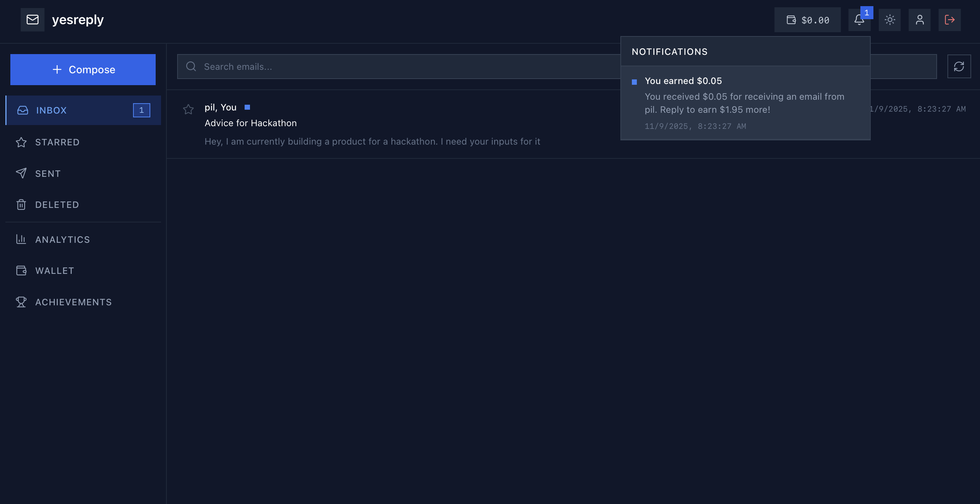Viewport: 980px width, 504px height.
Task: Open the wallet balance $0.00 button
Action: coord(807,20)
